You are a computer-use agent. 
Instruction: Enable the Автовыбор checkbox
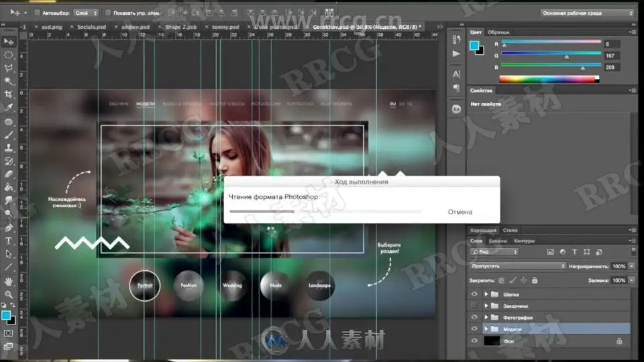tap(36, 13)
